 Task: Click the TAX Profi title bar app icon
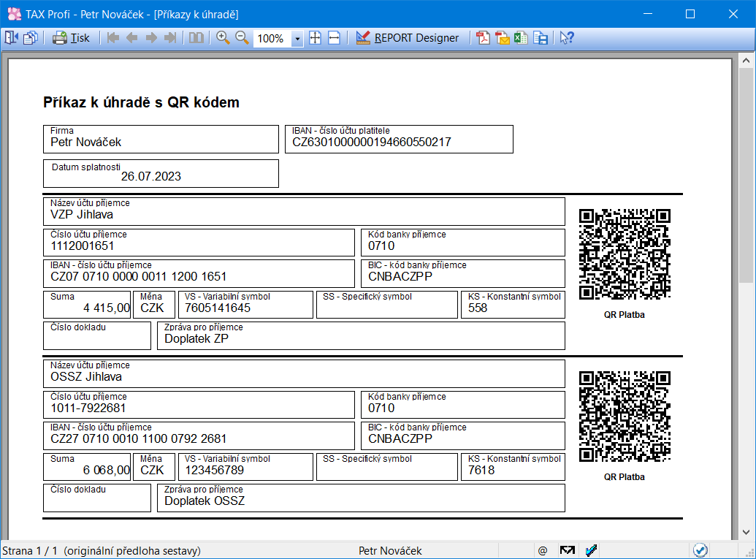(14, 14)
